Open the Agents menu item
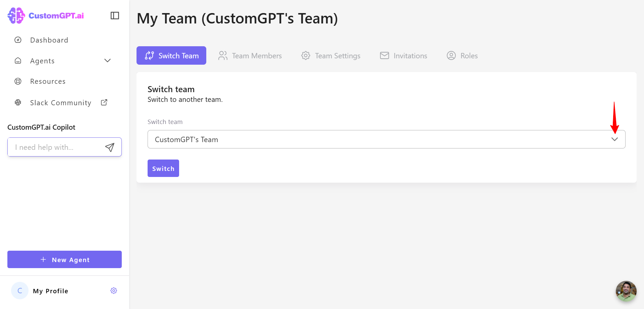This screenshot has height=309, width=644. coord(42,61)
